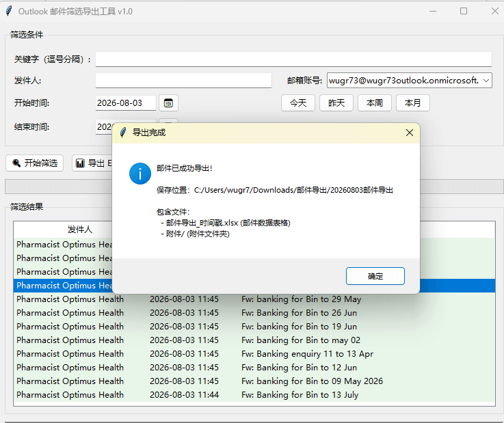
Task: Select row 'Fw: Banking for Bin to 12 Jun'
Action: coord(254,368)
